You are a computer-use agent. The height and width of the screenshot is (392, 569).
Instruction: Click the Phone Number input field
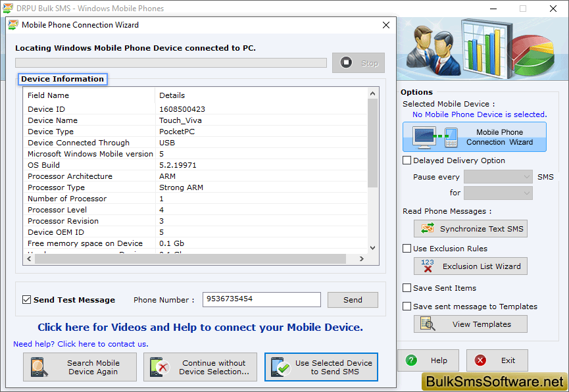coord(262,299)
